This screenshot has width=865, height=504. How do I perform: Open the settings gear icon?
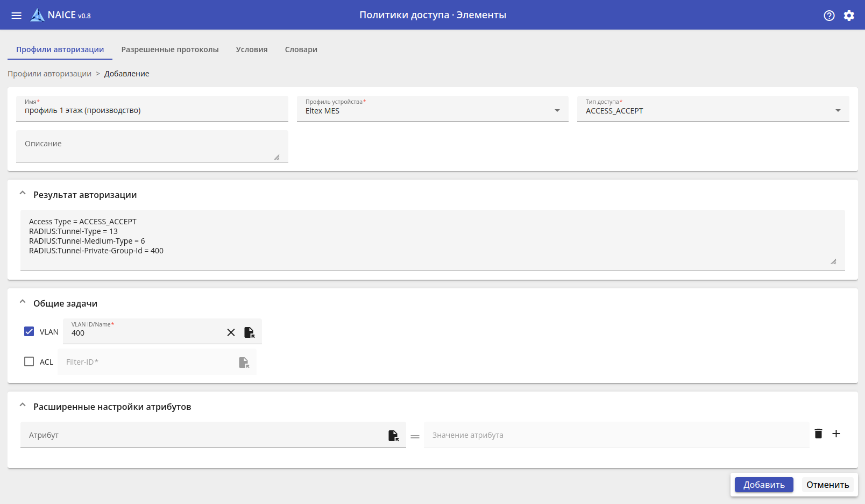(x=849, y=16)
